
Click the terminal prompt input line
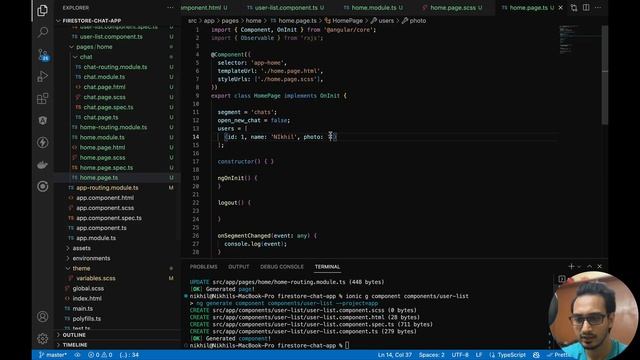(x=269, y=345)
